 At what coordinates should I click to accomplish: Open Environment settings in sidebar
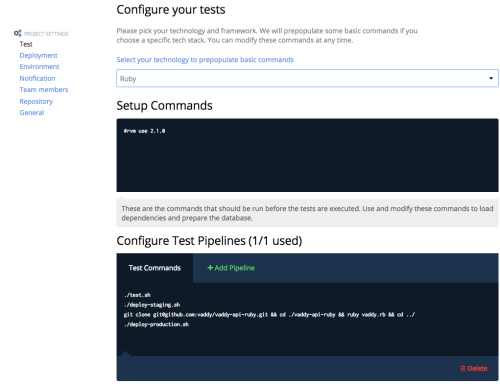39,67
